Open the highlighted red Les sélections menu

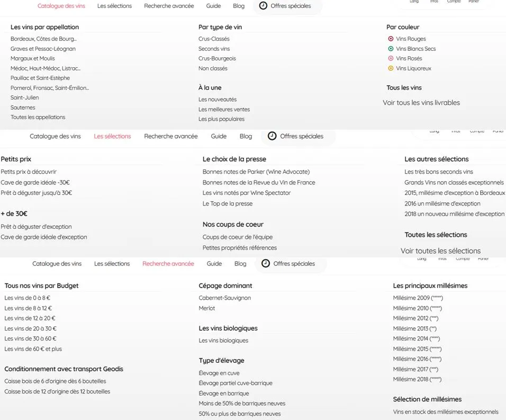pyautogui.click(x=112, y=136)
